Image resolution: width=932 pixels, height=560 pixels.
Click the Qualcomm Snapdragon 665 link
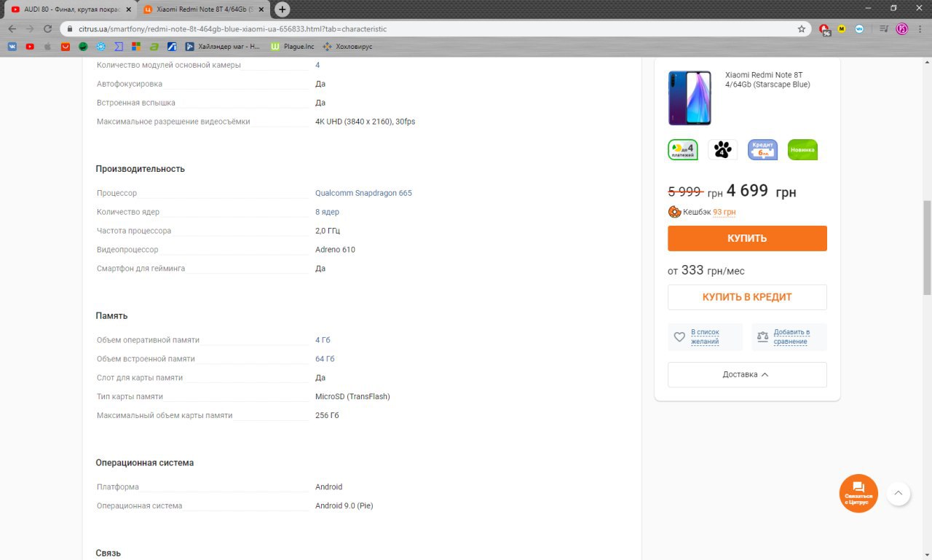click(363, 193)
